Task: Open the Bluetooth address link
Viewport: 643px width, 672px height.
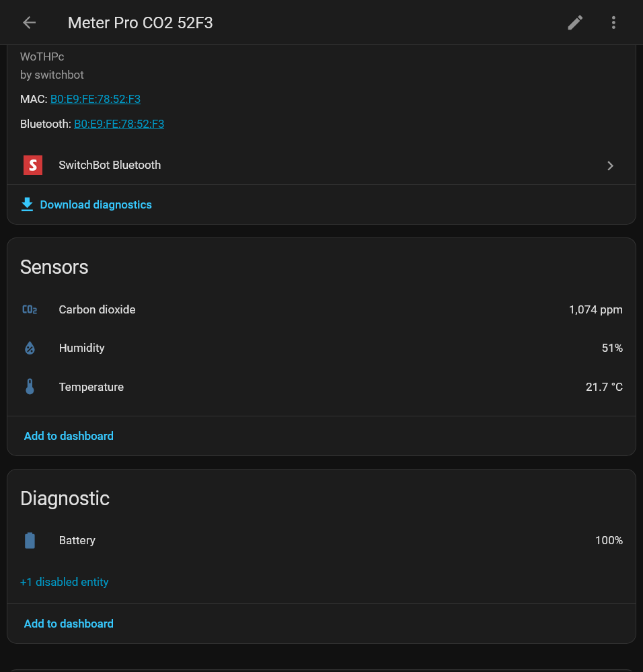Action: (x=119, y=124)
